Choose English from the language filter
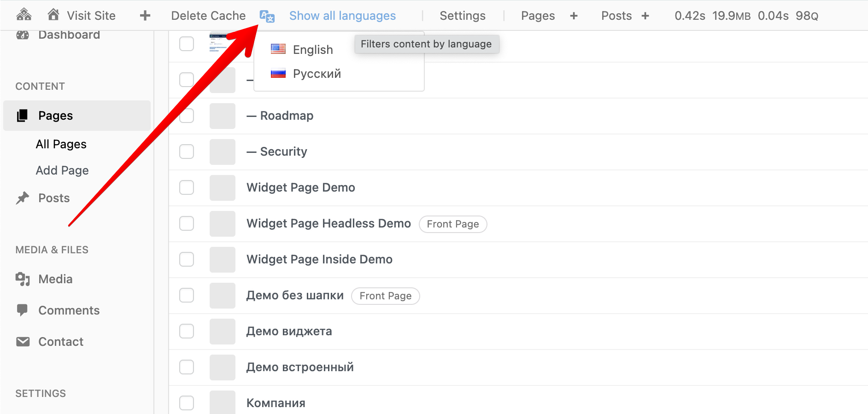The height and width of the screenshot is (414, 868). tap(312, 50)
